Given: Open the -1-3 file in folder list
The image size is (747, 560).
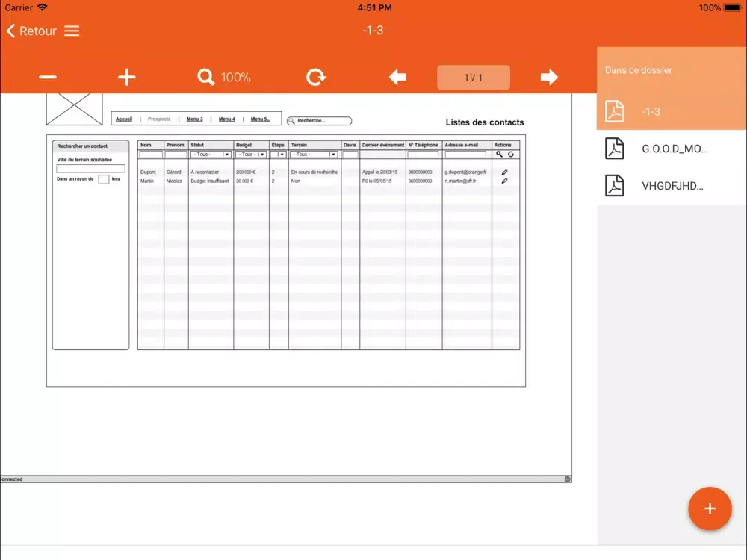Looking at the screenshot, I should (672, 111).
